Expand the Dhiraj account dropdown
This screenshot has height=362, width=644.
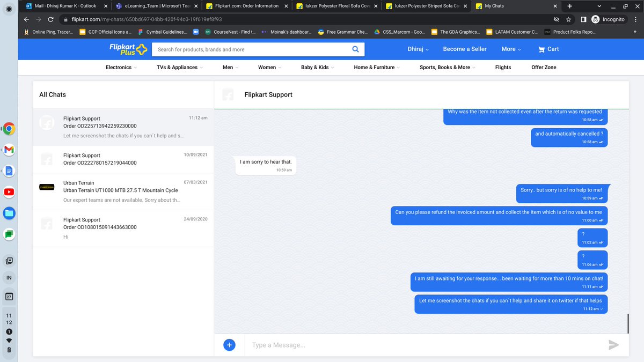pos(418,49)
